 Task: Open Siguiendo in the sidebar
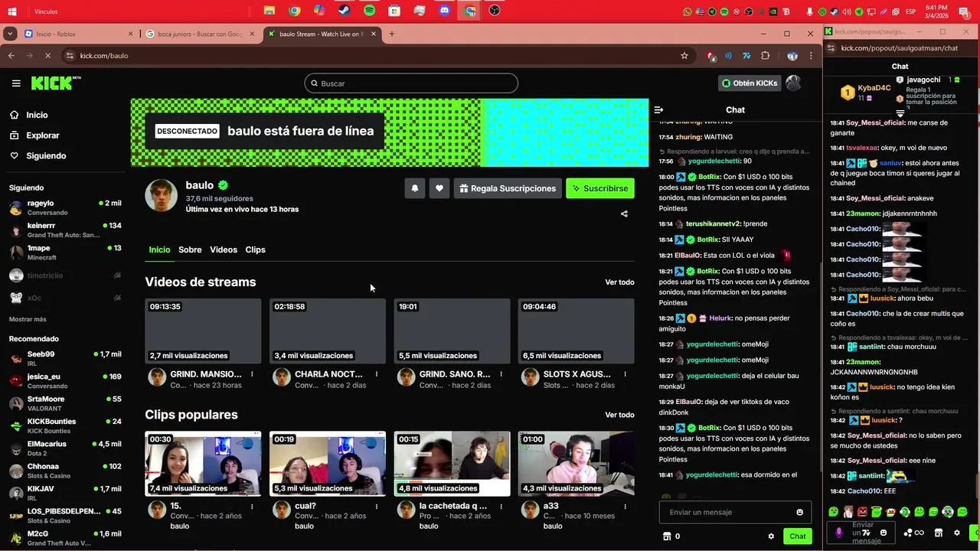38,155
